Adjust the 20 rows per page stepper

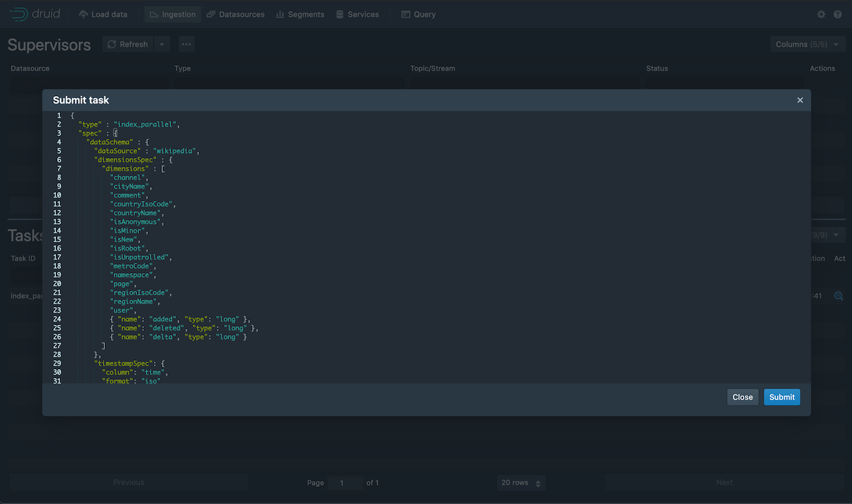click(538, 482)
